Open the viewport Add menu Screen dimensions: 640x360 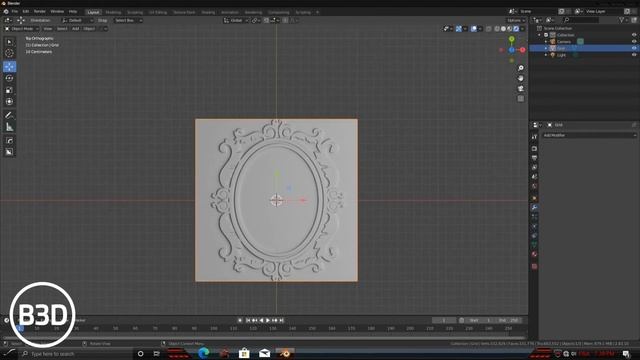(x=76, y=29)
